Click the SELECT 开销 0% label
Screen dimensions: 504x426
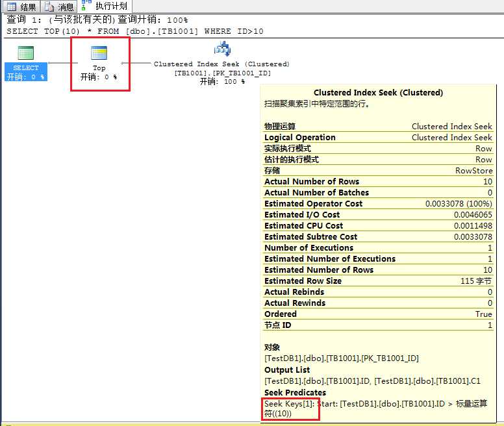(26, 72)
